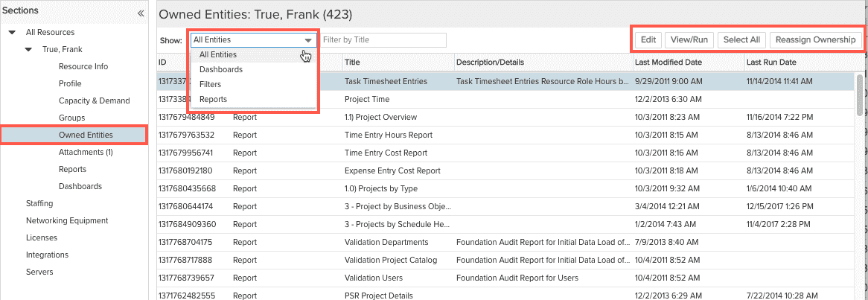Choose Filters in the dropdown list

tap(210, 85)
